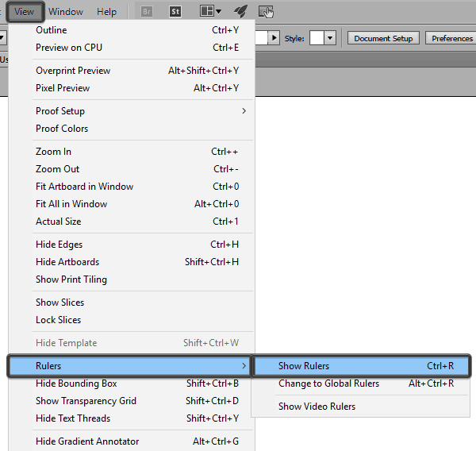Screen dimensions: 476x451
Task: Open the Window menu
Action: [66, 12]
